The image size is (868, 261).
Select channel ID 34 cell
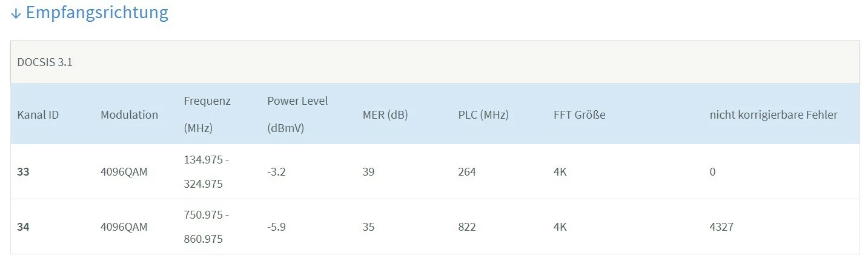point(23,227)
